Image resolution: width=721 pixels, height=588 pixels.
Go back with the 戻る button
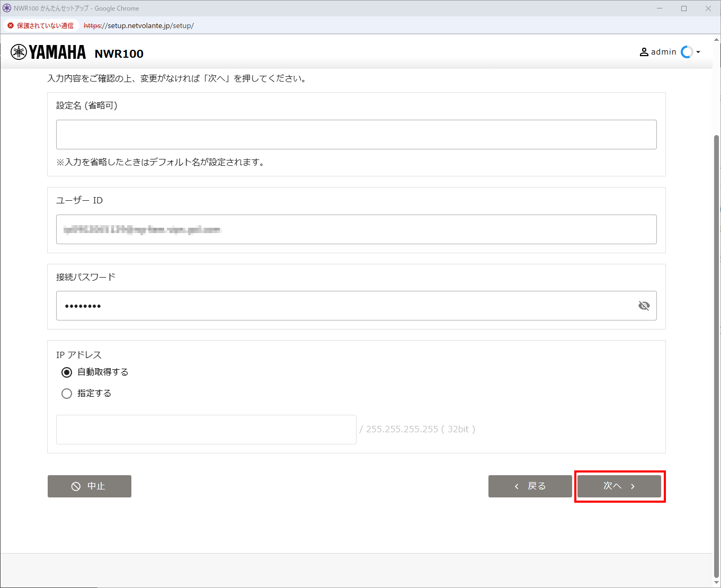(530, 486)
